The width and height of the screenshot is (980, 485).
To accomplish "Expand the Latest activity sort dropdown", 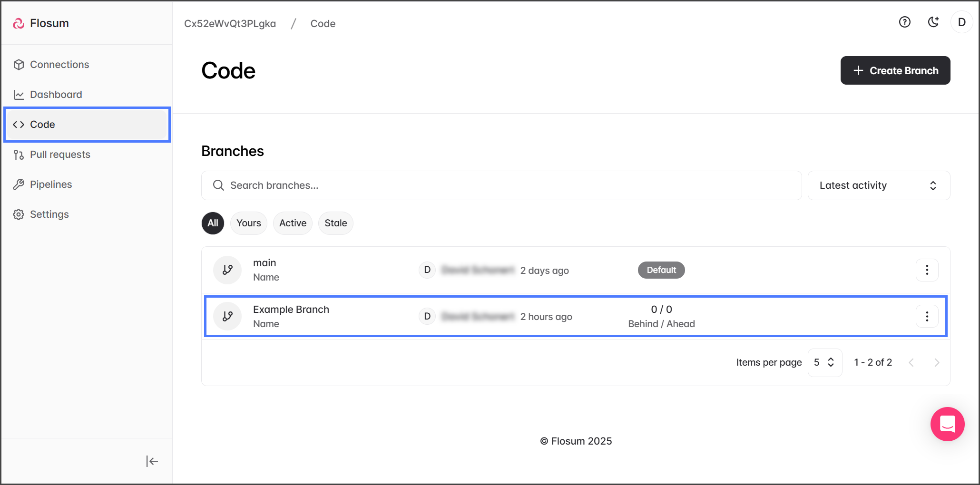I will (x=878, y=185).
